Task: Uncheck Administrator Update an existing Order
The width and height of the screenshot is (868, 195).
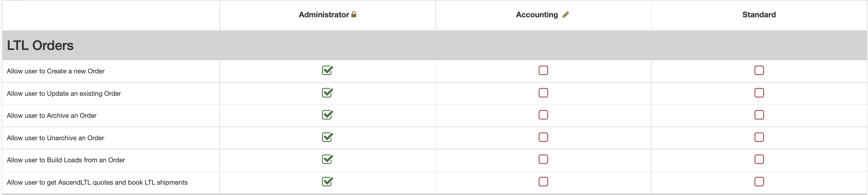Action: (x=327, y=93)
